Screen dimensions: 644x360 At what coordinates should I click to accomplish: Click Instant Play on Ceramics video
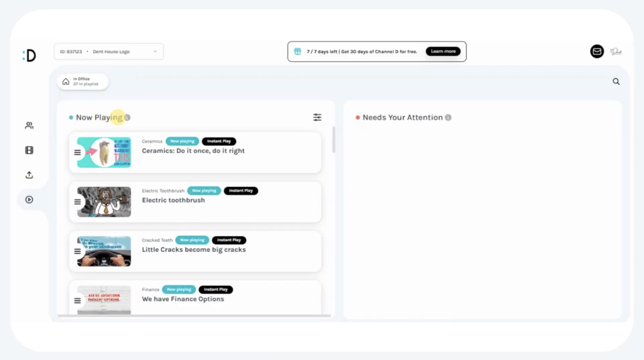[219, 141]
